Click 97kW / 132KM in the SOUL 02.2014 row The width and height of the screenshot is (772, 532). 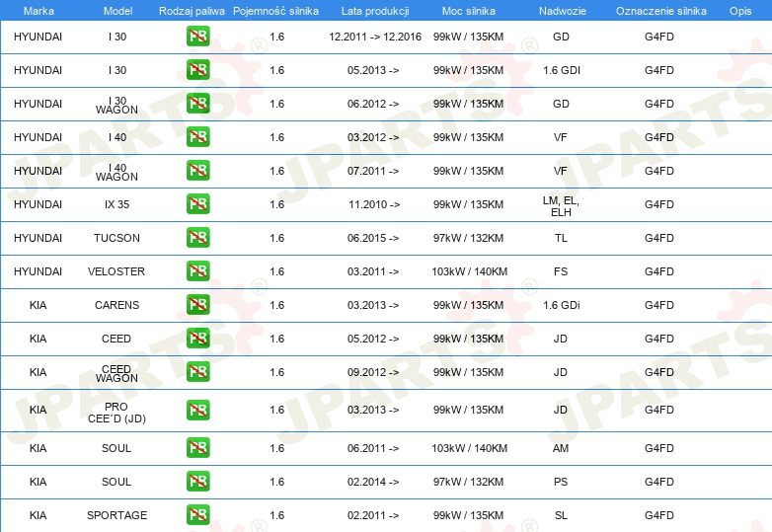(468, 482)
